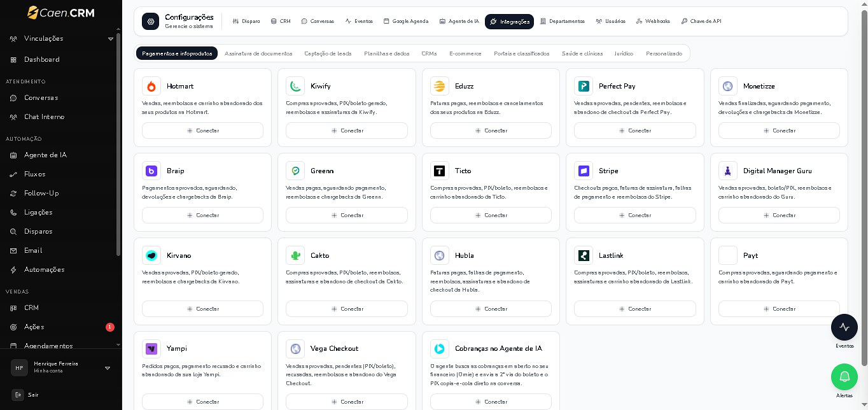This screenshot has height=410, width=868.
Task: Select the Saúde e clínicas category
Action: (x=582, y=53)
